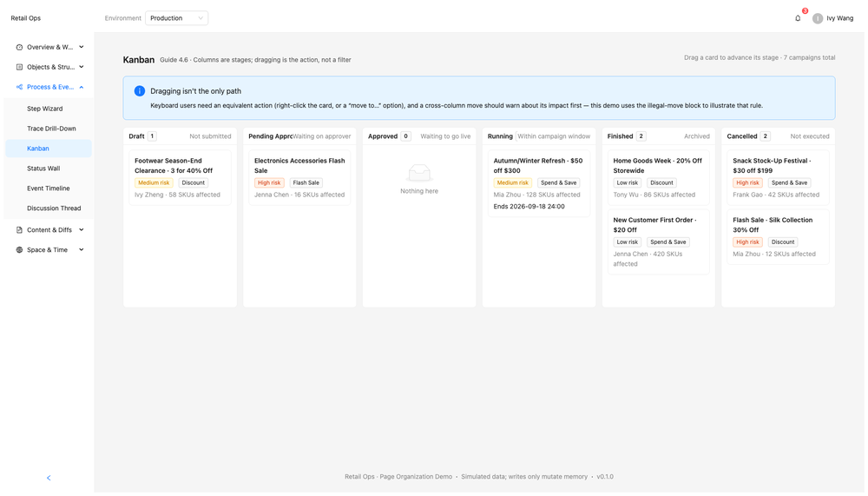Open the Step Wizard page
This screenshot has width=868, height=496.
(x=48, y=109)
